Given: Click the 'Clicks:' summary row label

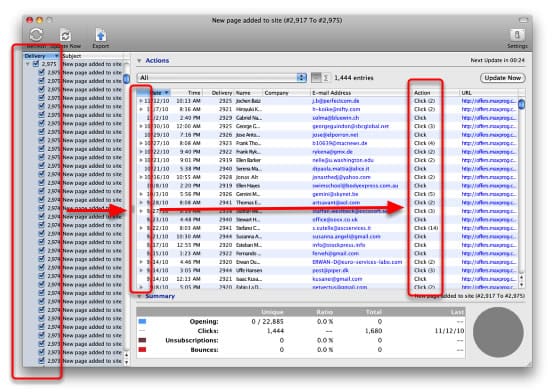Looking at the screenshot, I should point(208,331).
